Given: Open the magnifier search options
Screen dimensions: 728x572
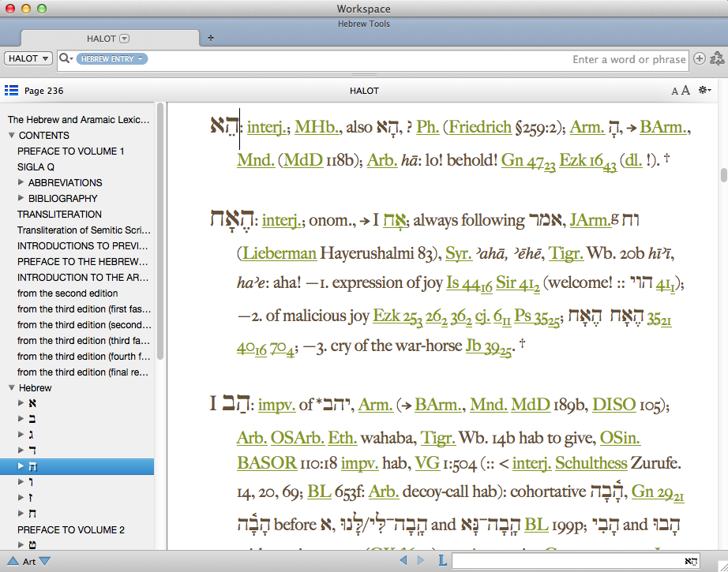Looking at the screenshot, I should click(66, 58).
